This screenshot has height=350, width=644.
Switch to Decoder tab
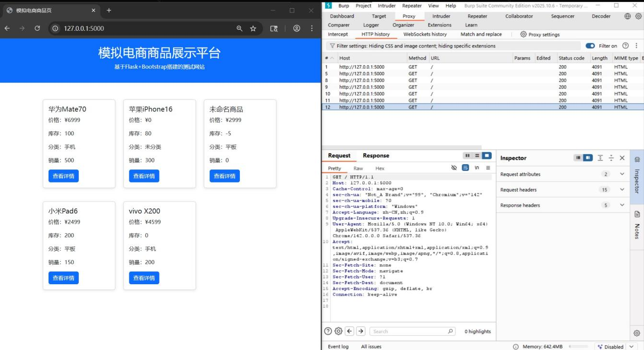pyautogui.click(x=601, y=16)
